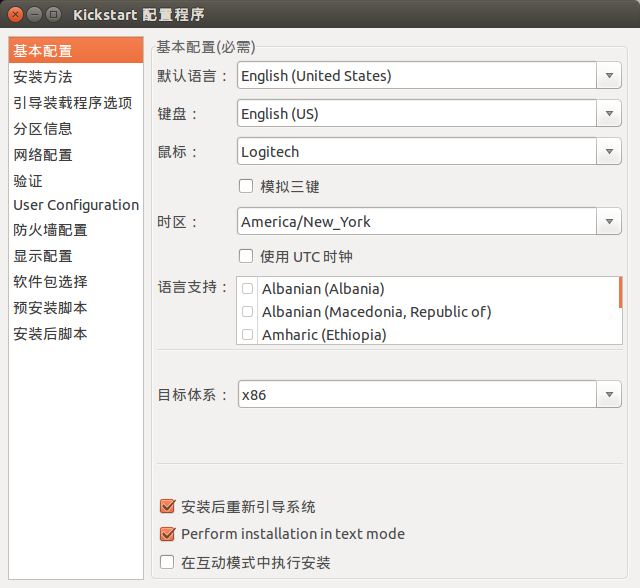Maximize the Kickstart window
This screenshot has height=588, width=640.
(x=53, y=15)
